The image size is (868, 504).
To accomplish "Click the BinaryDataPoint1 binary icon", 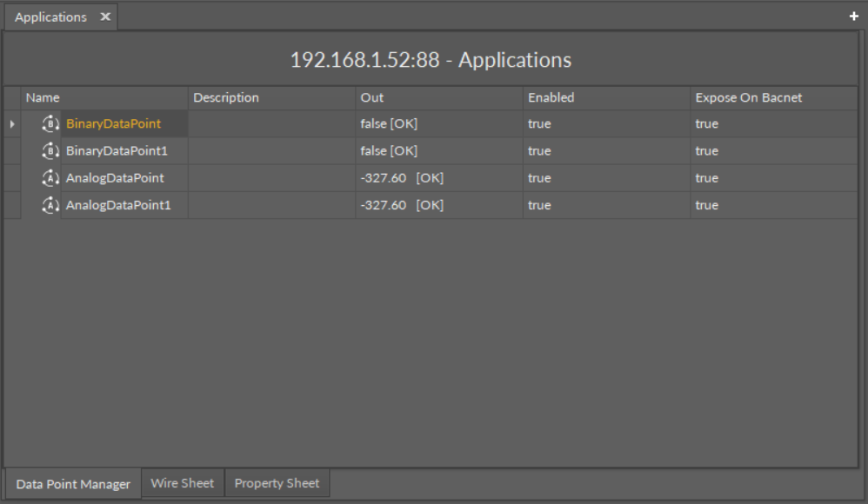I will tap(50, 151).
